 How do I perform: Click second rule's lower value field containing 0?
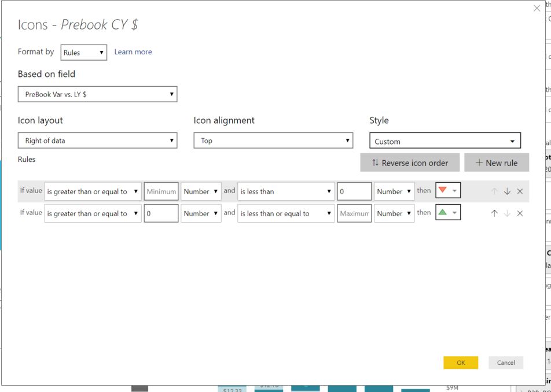(161, 213)
